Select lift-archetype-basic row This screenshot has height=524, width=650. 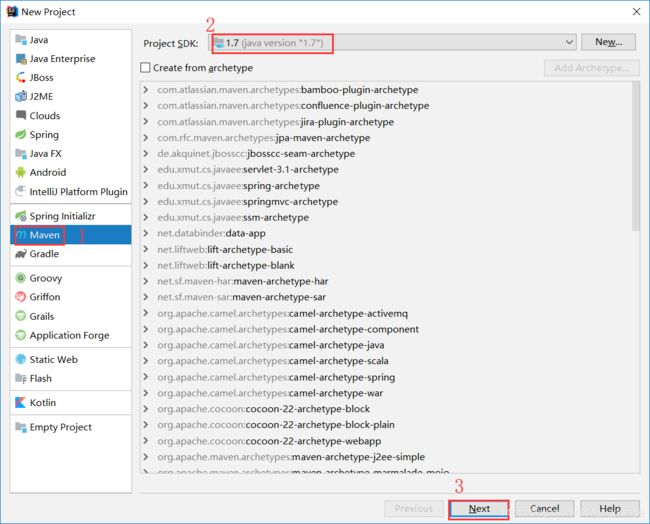click(386, 250)
